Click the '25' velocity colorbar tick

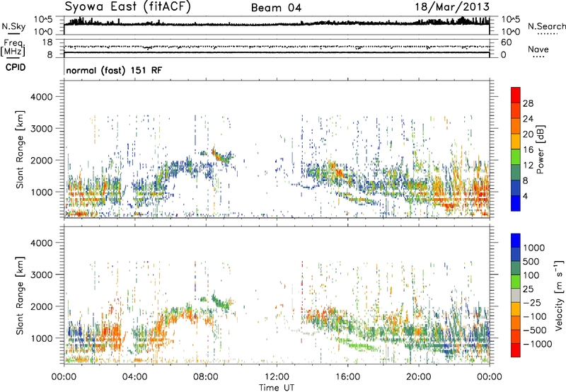point(529,289)
